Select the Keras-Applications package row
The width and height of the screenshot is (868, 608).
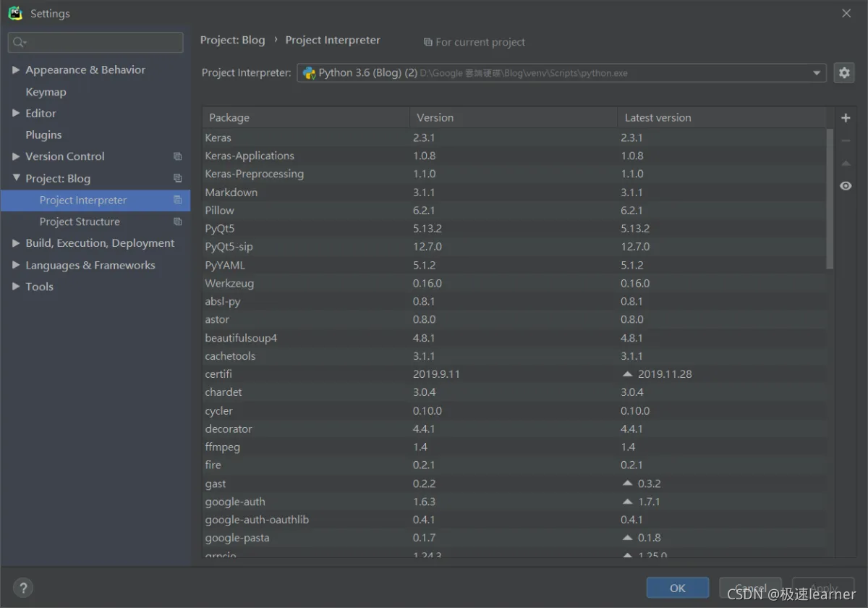[514, 156]
